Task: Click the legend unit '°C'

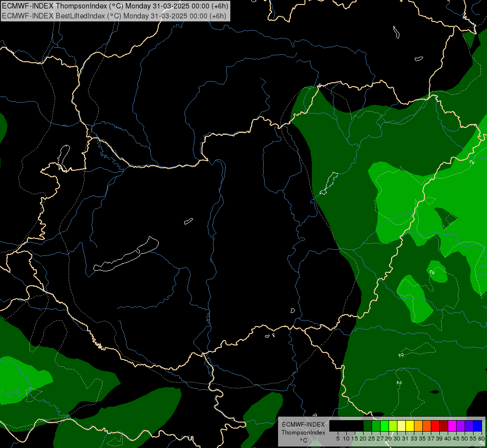Action: point(303,441)
